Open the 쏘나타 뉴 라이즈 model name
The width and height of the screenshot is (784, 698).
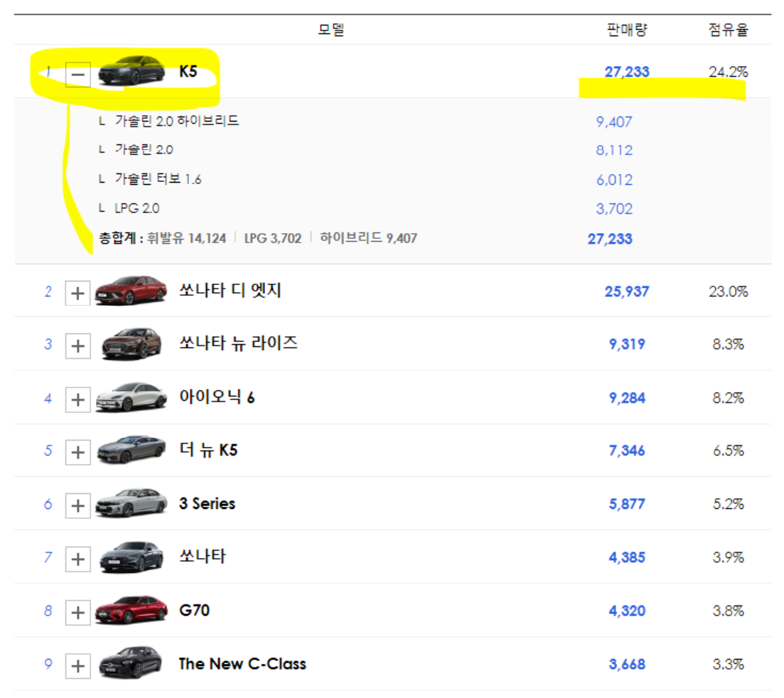click(x=239, y=343)
